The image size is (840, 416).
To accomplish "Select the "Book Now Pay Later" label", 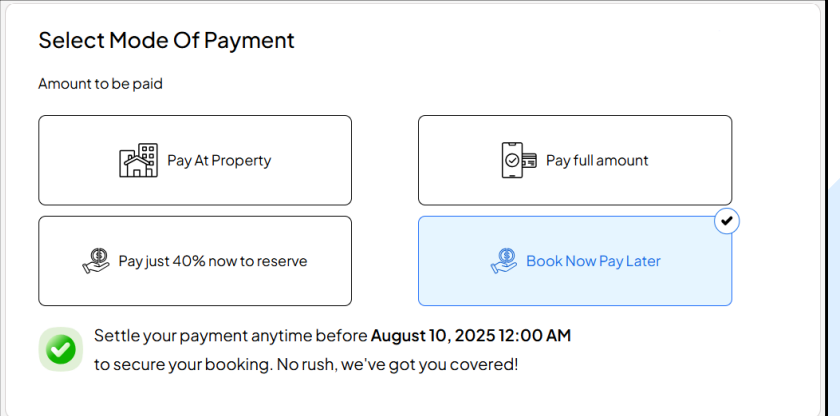I will (x=593, y=261).
